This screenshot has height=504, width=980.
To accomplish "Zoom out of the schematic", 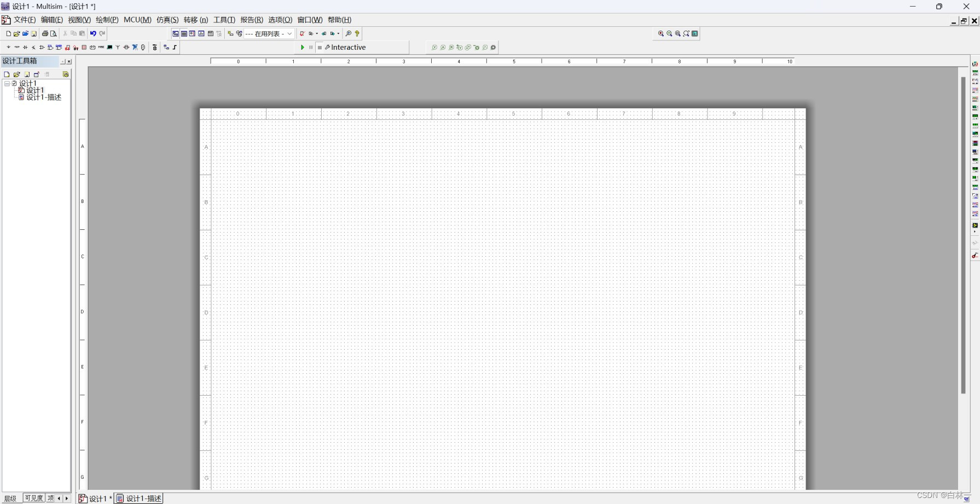I will click(669, 33).
